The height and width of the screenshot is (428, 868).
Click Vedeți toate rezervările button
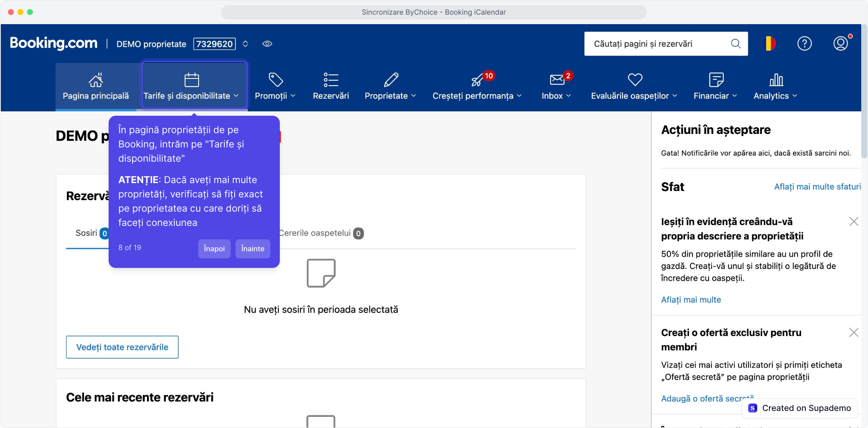(x=122, y=347)
